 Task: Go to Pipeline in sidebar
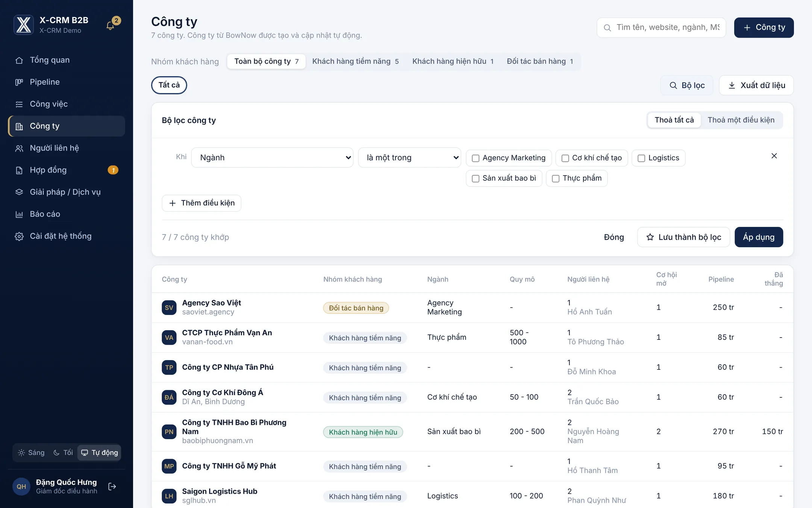[67, 82]
